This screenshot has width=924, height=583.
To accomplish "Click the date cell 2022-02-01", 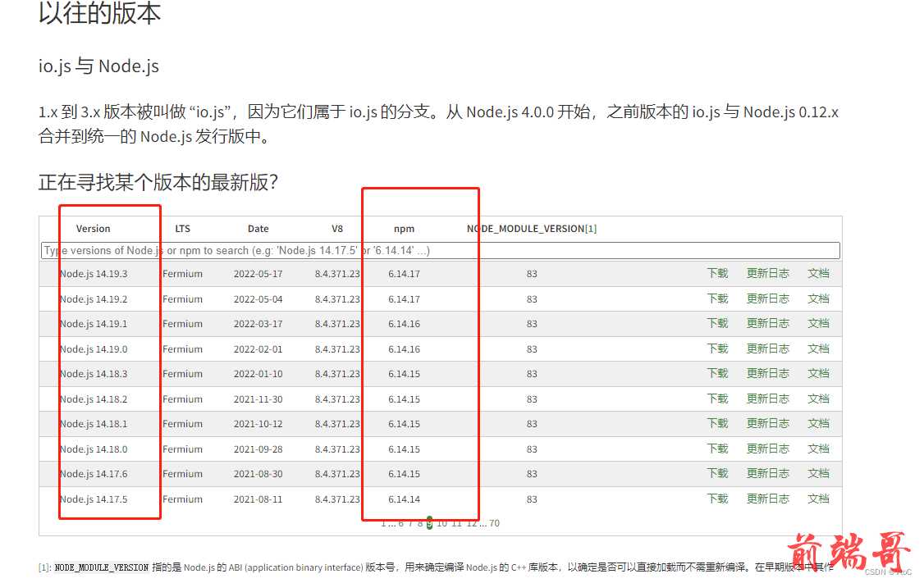I will point(258,349).
